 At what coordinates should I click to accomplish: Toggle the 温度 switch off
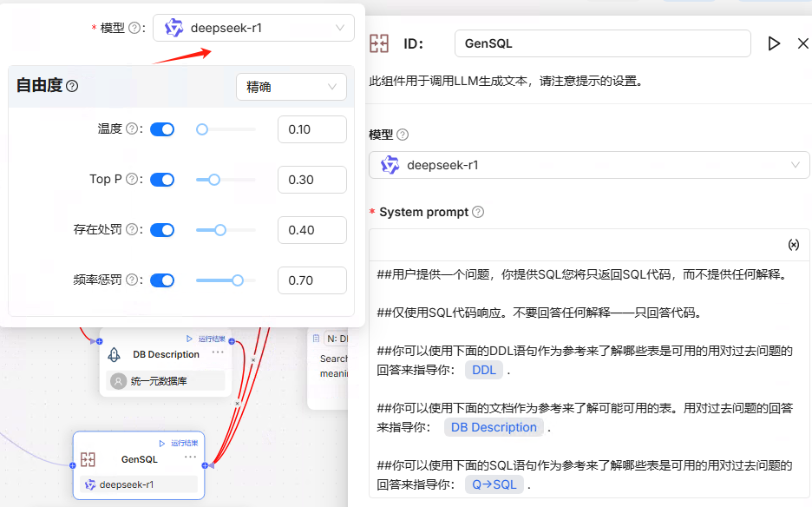point(162,129)
